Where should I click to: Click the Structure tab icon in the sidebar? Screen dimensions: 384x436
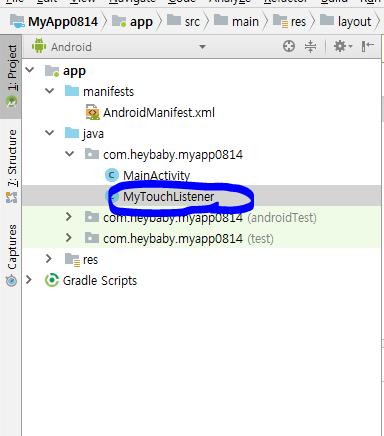coord(11,198)
